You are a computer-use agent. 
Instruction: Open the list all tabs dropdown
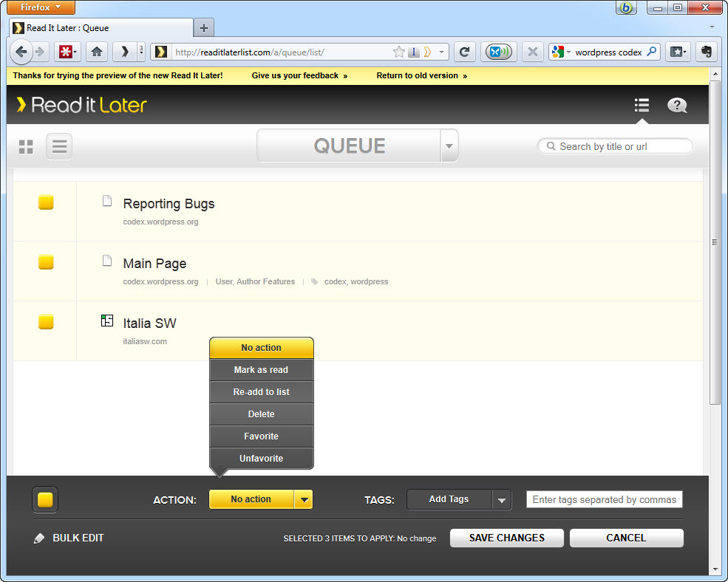pos(712,27)
